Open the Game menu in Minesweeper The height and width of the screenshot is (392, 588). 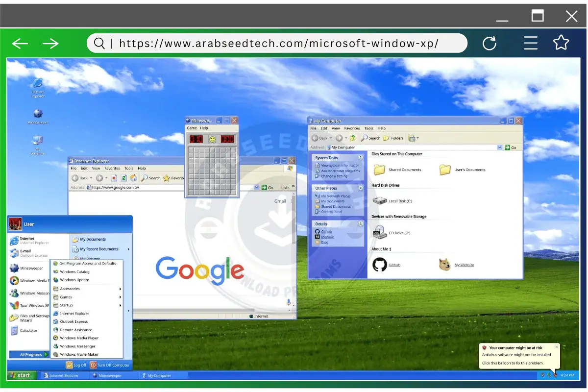[192, 128]
